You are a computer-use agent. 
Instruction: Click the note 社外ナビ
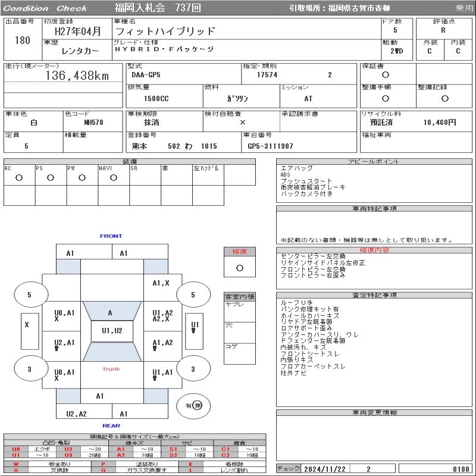click(293, 373)
